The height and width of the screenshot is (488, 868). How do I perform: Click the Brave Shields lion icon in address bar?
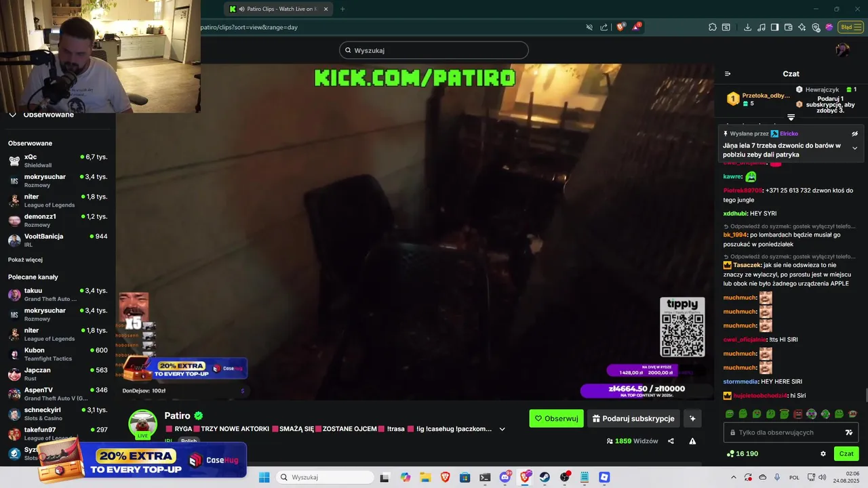point(620,27)
